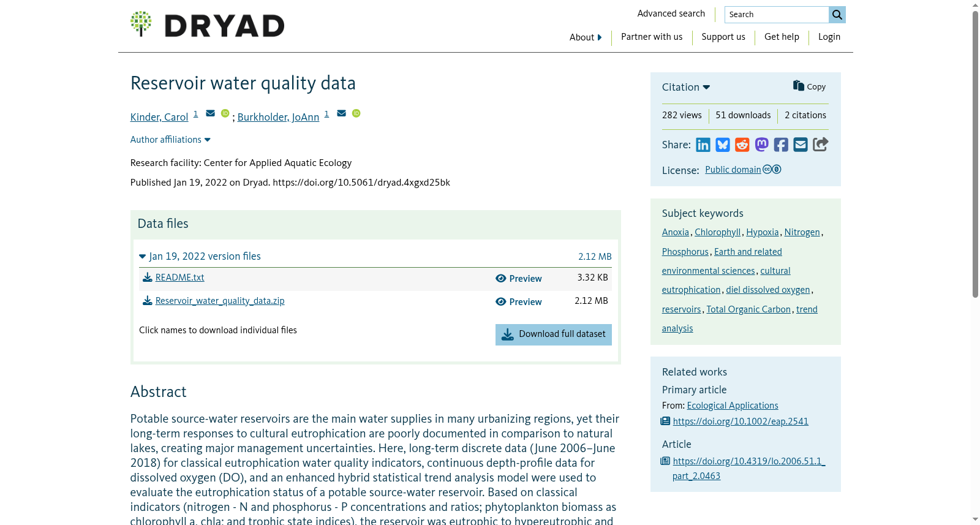Viewport: 980px width, 525px height.
Task: Select the Phosphorus keyword
Action: click(x=685, y=252)
